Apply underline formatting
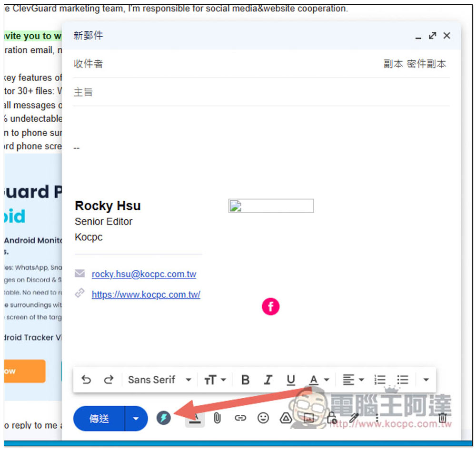 click(291, 380)
